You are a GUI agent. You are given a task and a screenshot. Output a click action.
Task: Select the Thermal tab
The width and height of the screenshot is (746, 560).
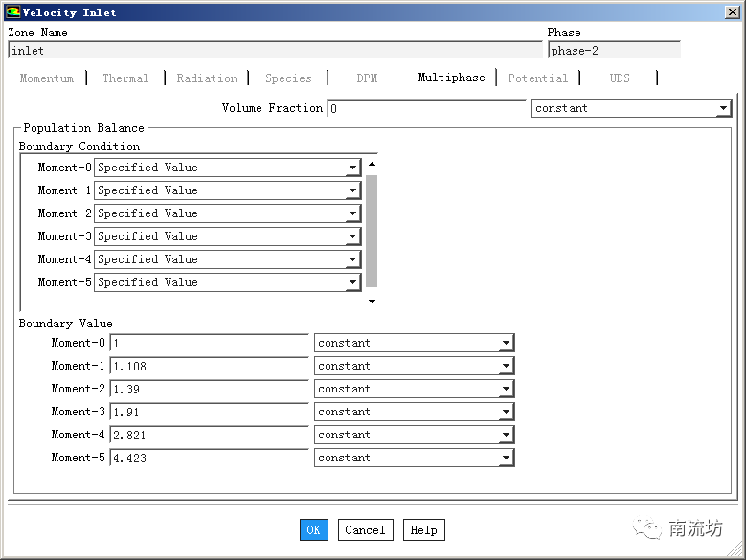click(125, 78)
